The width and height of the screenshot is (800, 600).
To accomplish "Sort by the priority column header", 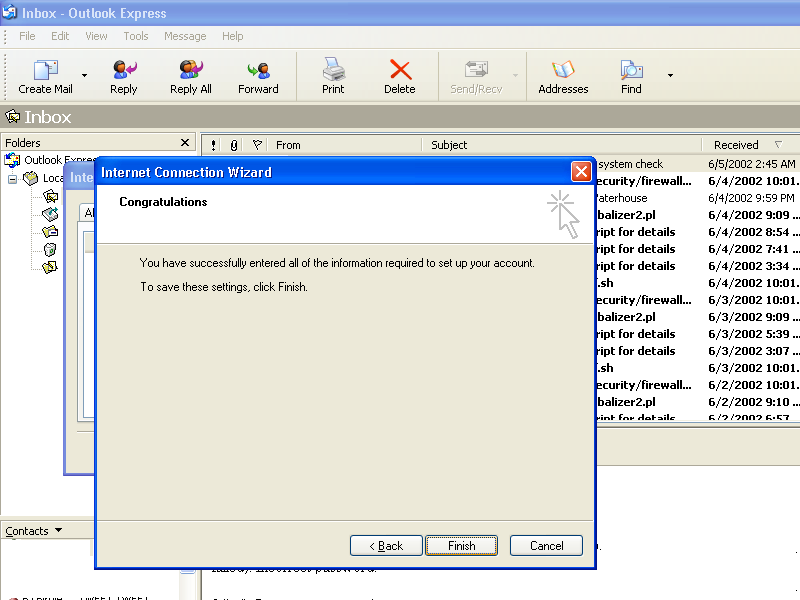I will [x=213, y=145].
